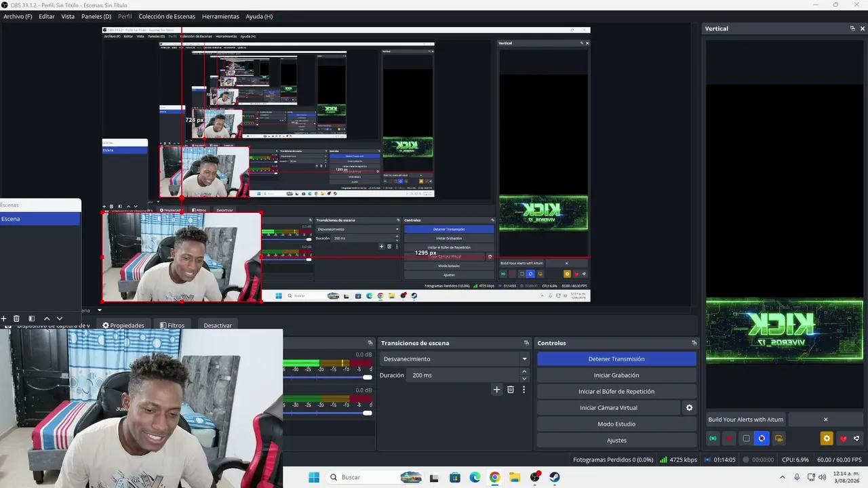The image size is (868, 488).
Task: Click Detener Transmisión to stop streaming
Action: pos(616,359)
